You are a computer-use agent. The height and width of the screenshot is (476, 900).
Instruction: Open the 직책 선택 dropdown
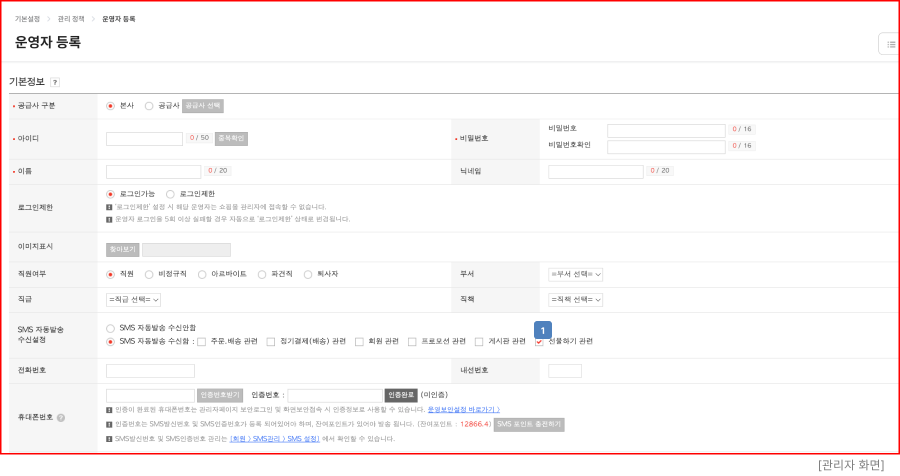(x=575, y=299)
